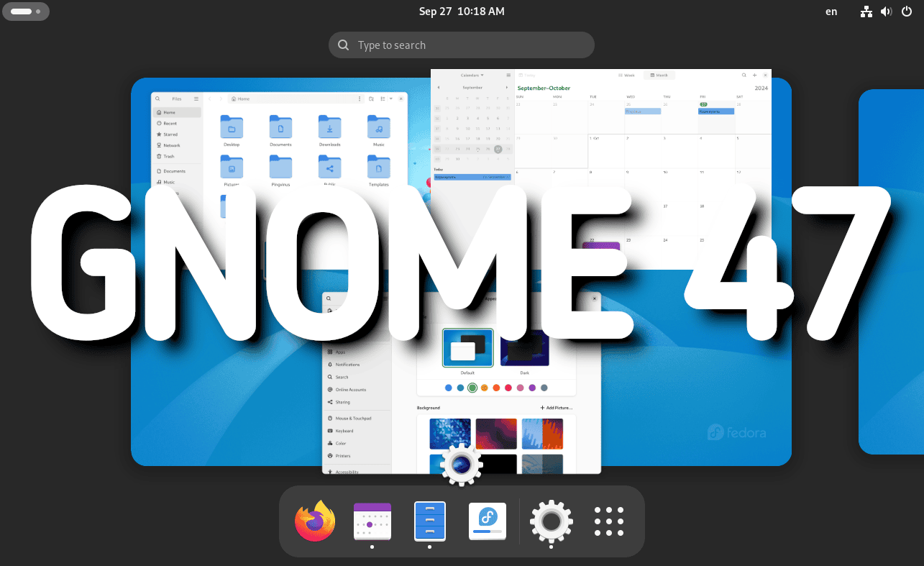Open Sharing in Settings sidebar
The width and height of the screenshot is (924, 566).
(357, 402)
